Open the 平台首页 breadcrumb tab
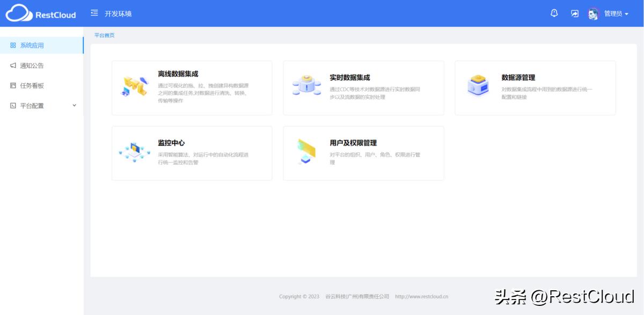 pos(104,35)
